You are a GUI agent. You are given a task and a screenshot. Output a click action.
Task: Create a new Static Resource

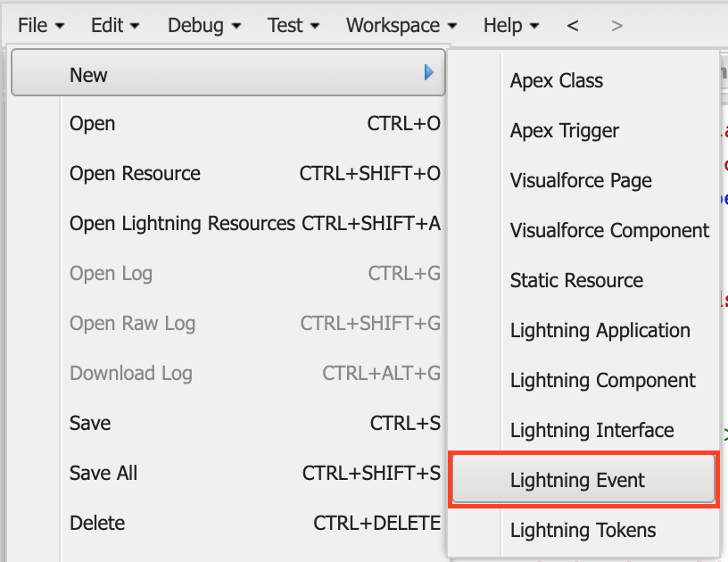tap(576, 280)
